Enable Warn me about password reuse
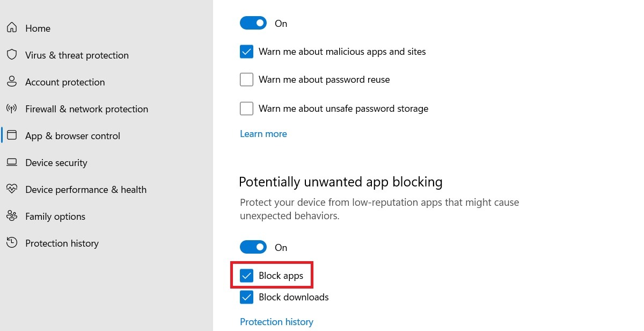The height and width of the screenshot is (331, 644). tap(246, 79)
